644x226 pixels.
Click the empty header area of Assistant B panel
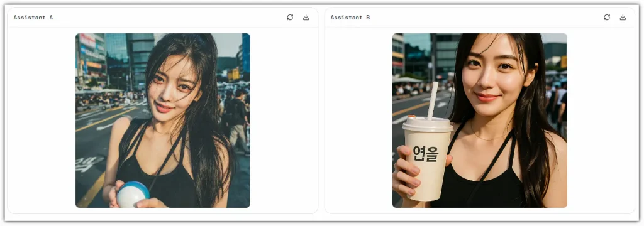pos(486,18)
